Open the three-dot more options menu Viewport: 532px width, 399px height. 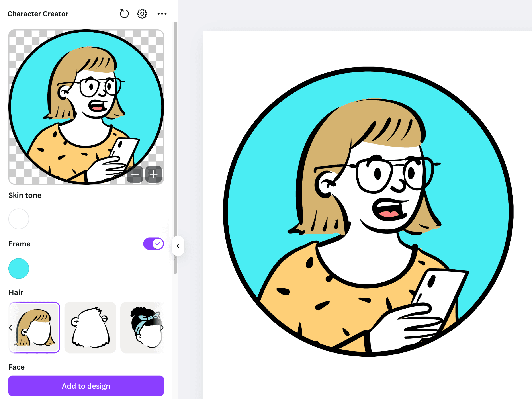pyautogui.click(x=162, y=14)
